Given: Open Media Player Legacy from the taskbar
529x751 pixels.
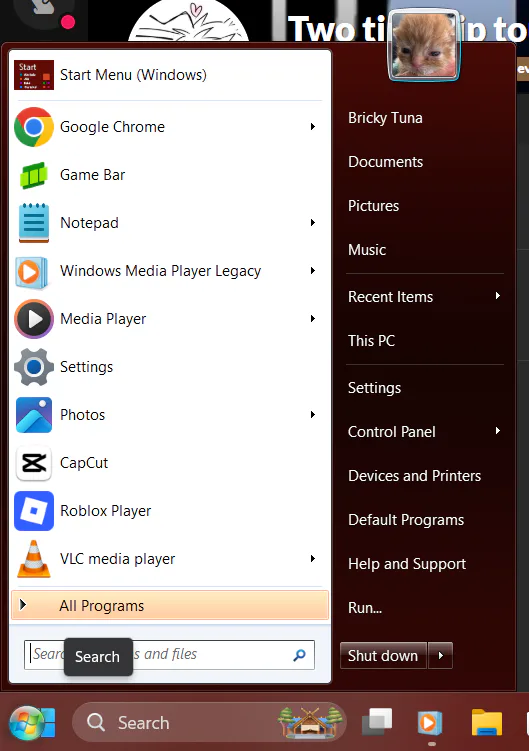Looking at the screenshot, I should point(429,723).
